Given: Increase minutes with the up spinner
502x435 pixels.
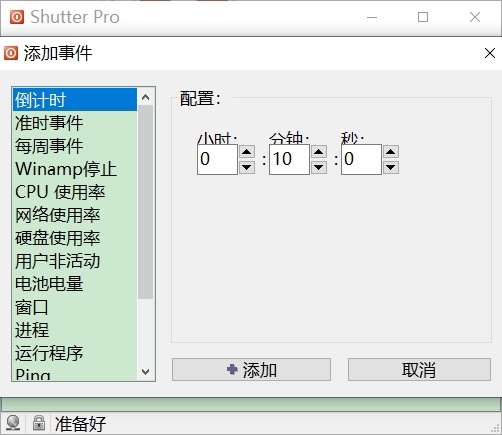Looking at the screenshot, I should tap(319, 152).
